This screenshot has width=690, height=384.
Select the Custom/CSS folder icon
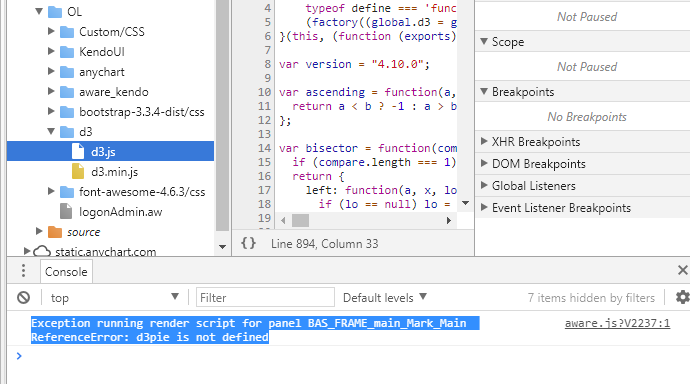pyautogui.click(x=67, y=32)
